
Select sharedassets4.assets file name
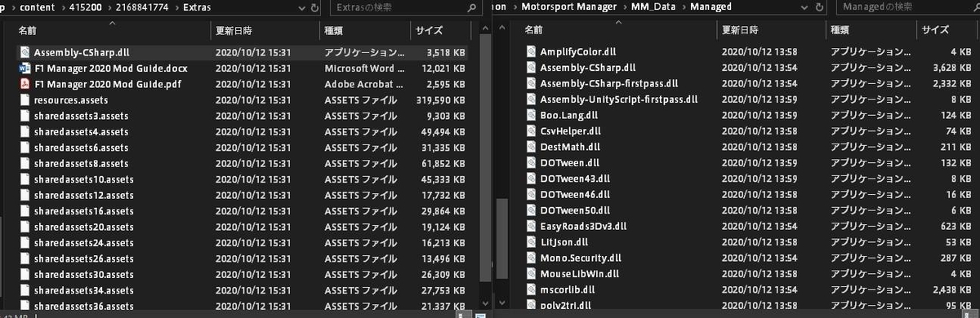81,131
